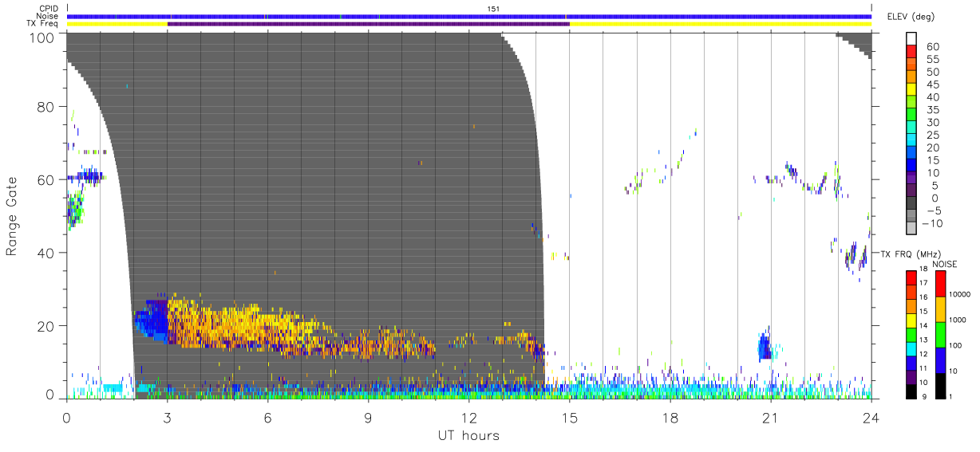Click the purple segment of TX Freq strip

point(369,24)
